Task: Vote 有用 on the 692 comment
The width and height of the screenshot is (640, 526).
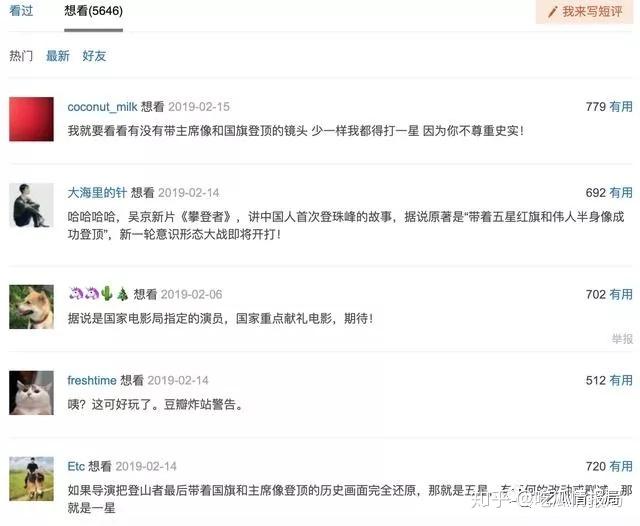Action: click(x=621, y=193)
